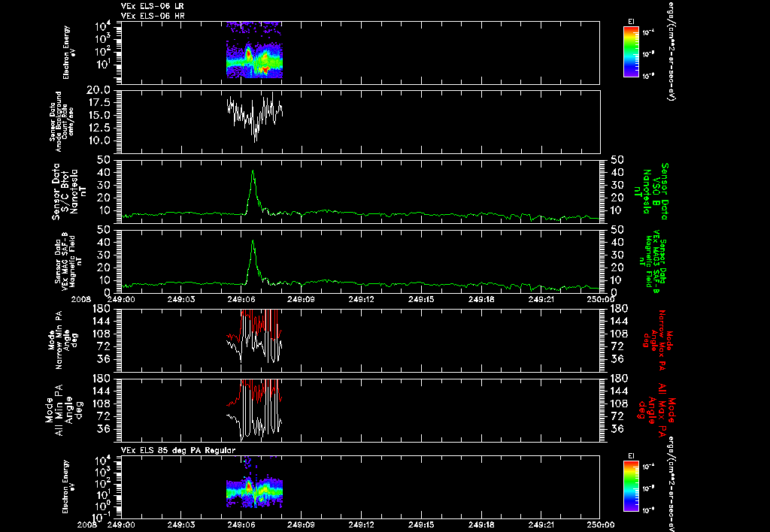This screenshot has width=770, height=532.
Task: Click the 'EI' label above the lower color bar
Action: [x=631, y=456]
